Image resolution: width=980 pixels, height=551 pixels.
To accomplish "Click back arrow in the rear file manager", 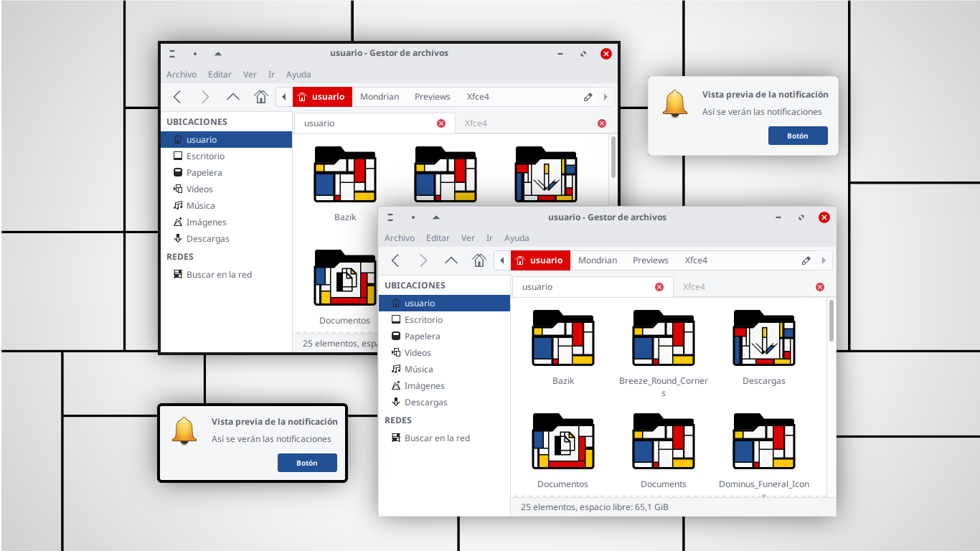I will (177, 97).
